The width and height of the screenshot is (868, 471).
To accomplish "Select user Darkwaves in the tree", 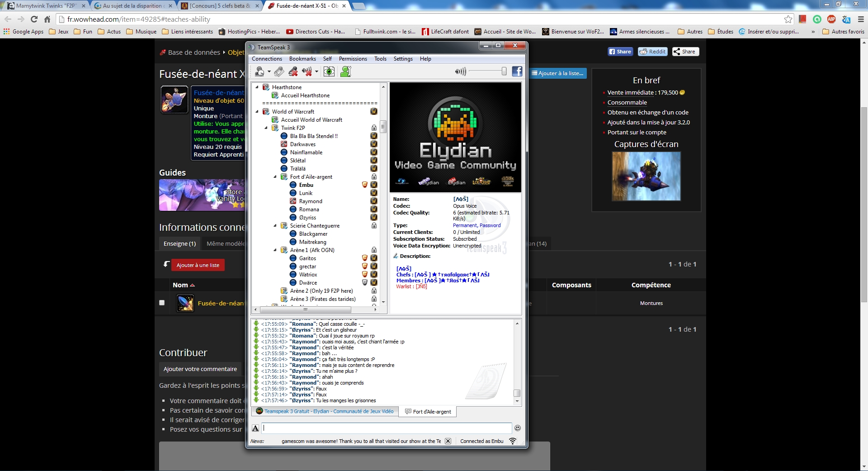I will 302,144.
